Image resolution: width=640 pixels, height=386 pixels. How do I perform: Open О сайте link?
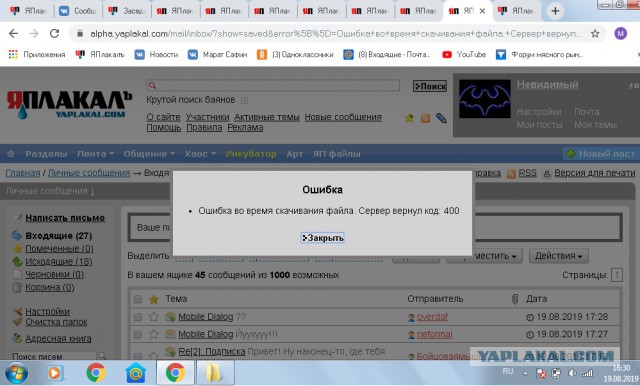(x=163, y=117)
